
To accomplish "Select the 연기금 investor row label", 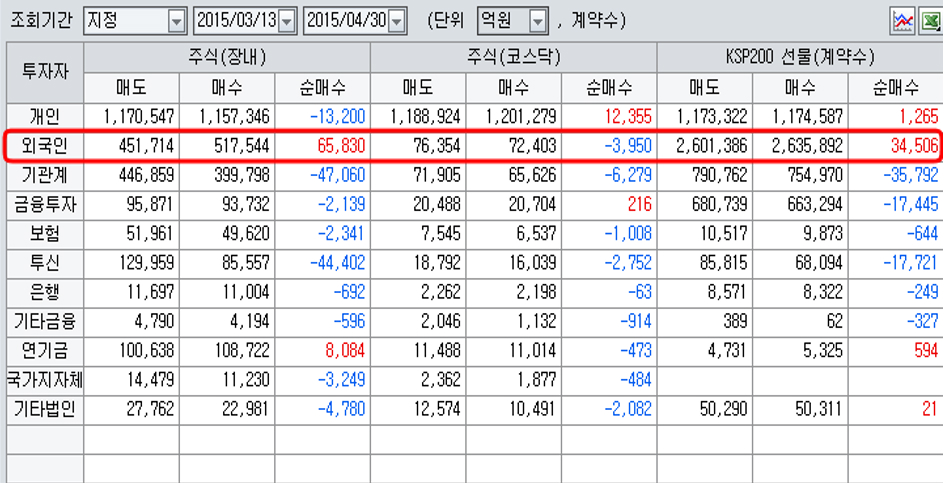I will click(x=44, y=352).
